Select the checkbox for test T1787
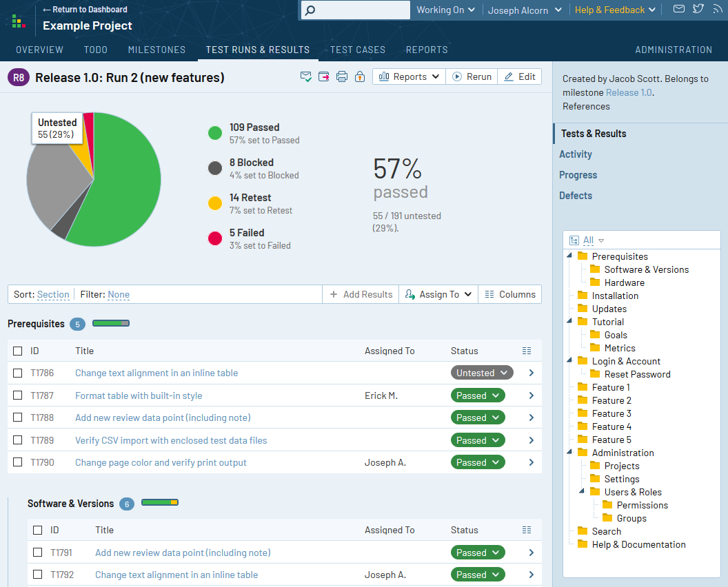Viewport: 728px width, 587px height. click(17, 395)
